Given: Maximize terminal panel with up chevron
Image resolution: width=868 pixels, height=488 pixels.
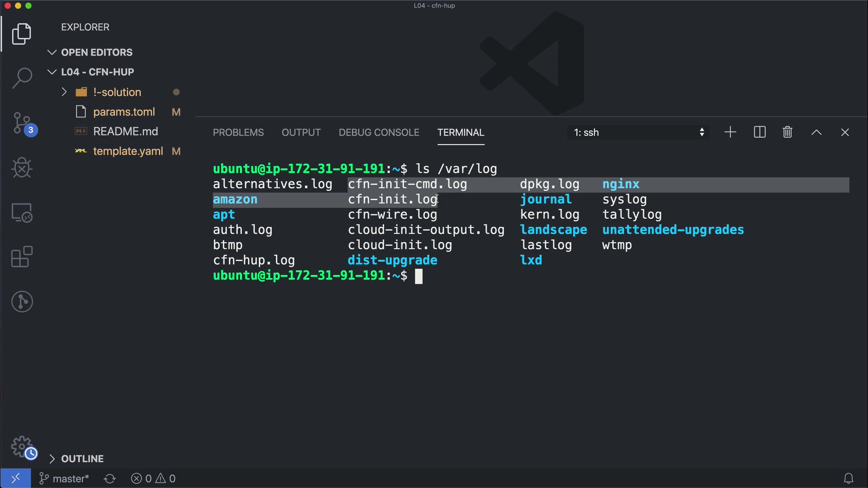Looking at the screenshot, I should point(816,132).
